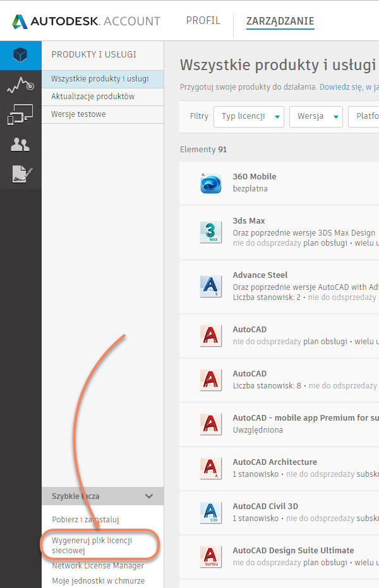The image size is (379, 588).
Task: Switch to the PROFIL tab
Action: 203,21
